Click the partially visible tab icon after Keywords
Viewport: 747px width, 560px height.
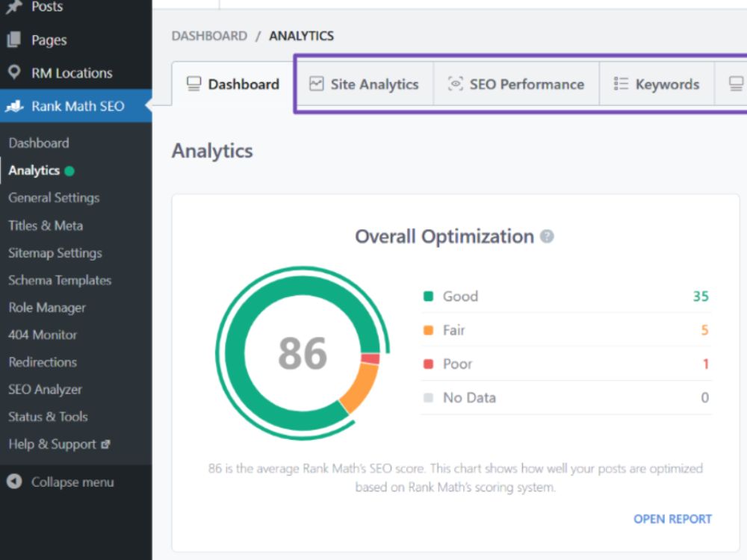coord(737,84)
